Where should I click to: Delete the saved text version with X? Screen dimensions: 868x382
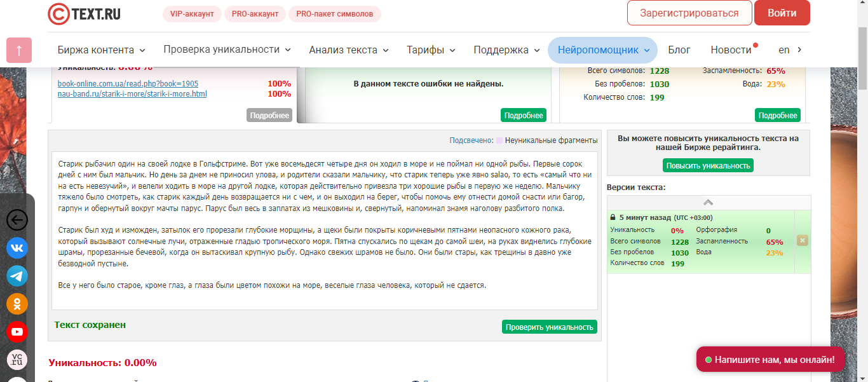(803, 240)
